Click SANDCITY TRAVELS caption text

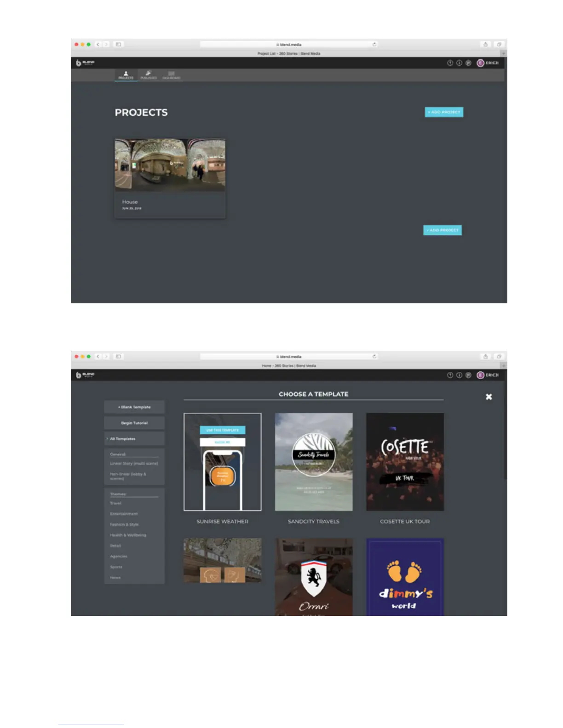coord(314,522)
